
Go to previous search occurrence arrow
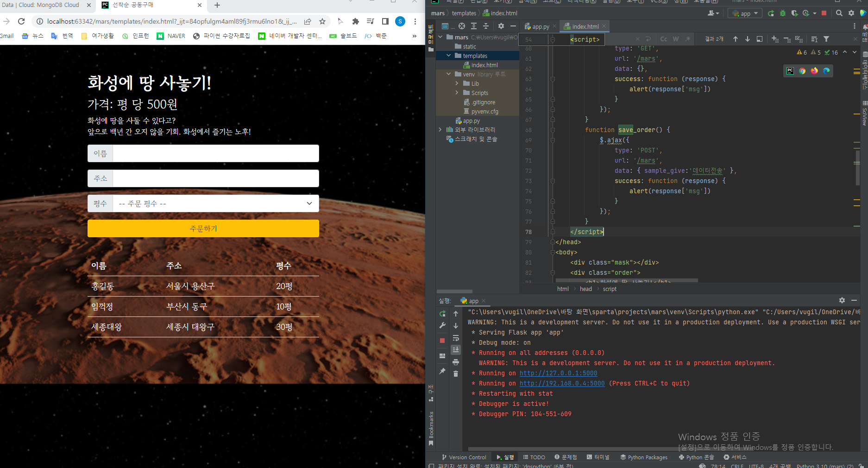736,39
